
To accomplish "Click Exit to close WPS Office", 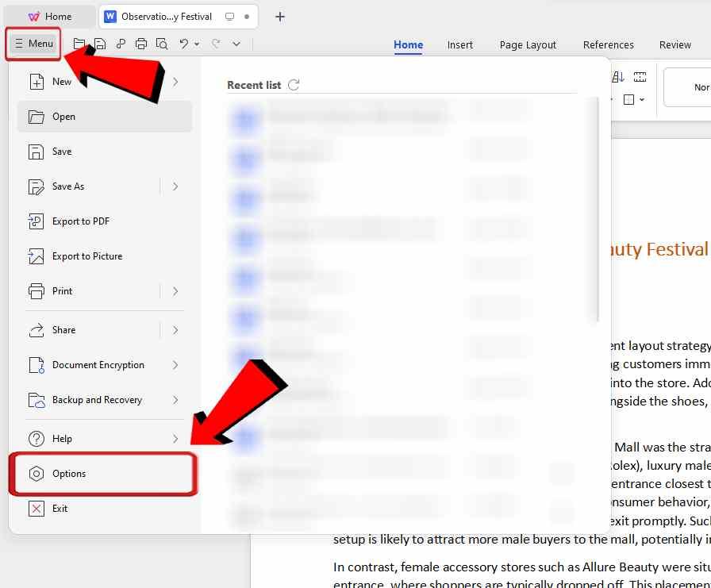I will 59,508.
